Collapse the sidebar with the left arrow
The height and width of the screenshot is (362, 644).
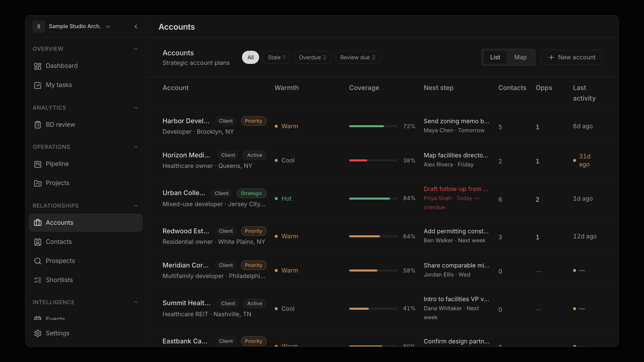136,26
